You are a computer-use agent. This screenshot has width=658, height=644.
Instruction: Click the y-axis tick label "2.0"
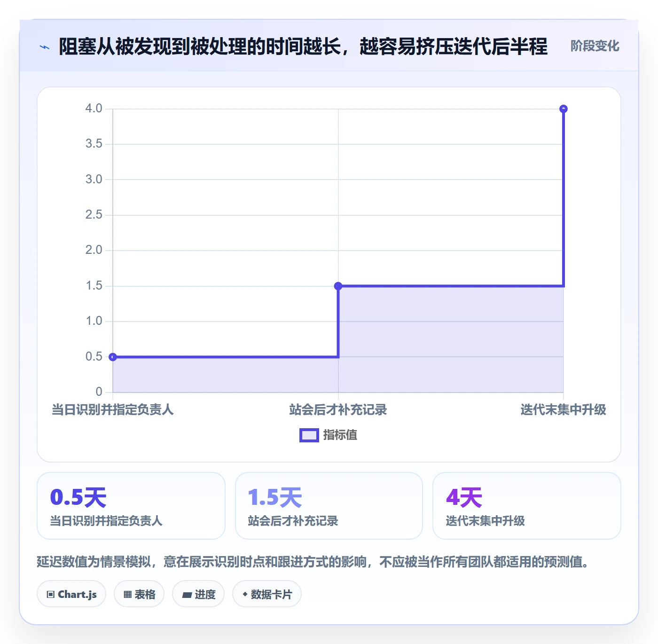(x=94, y=250)
